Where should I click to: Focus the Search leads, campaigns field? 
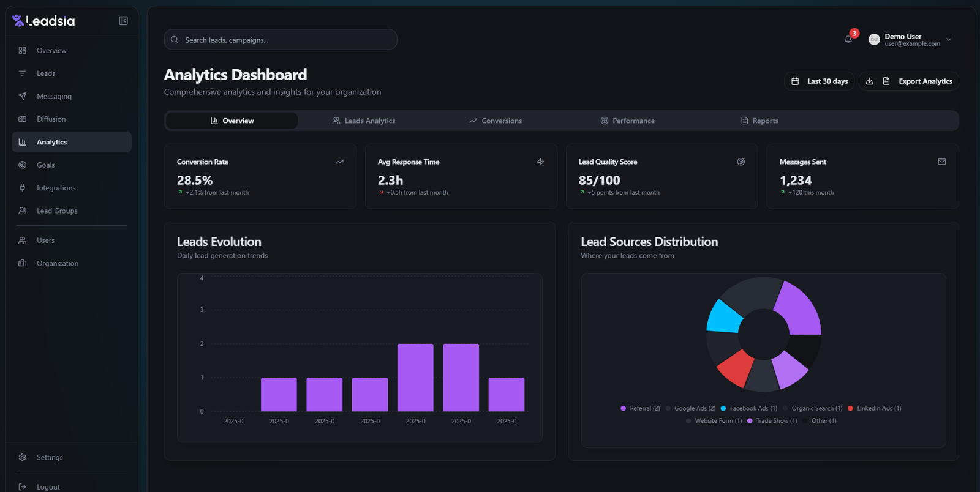[281, 40]
